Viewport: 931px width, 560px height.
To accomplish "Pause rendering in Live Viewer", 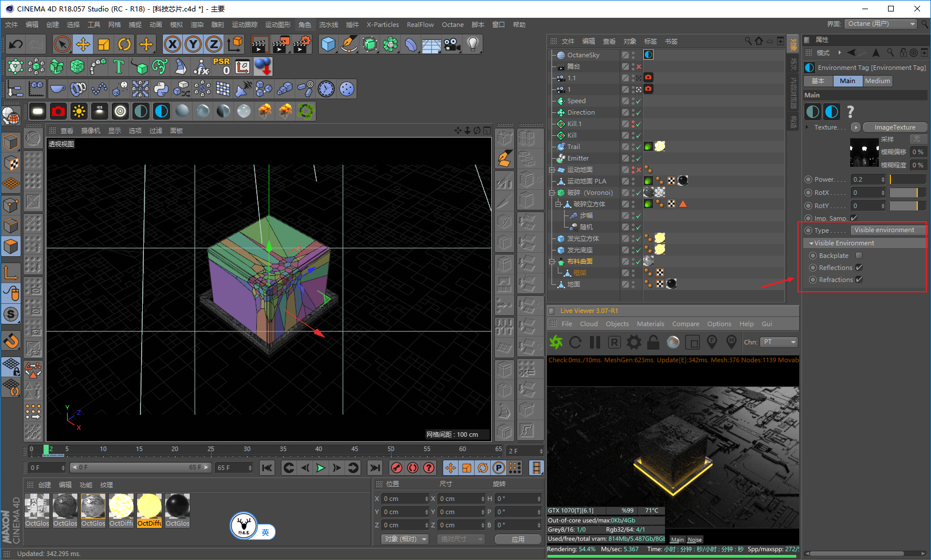I will click(595, 342).
